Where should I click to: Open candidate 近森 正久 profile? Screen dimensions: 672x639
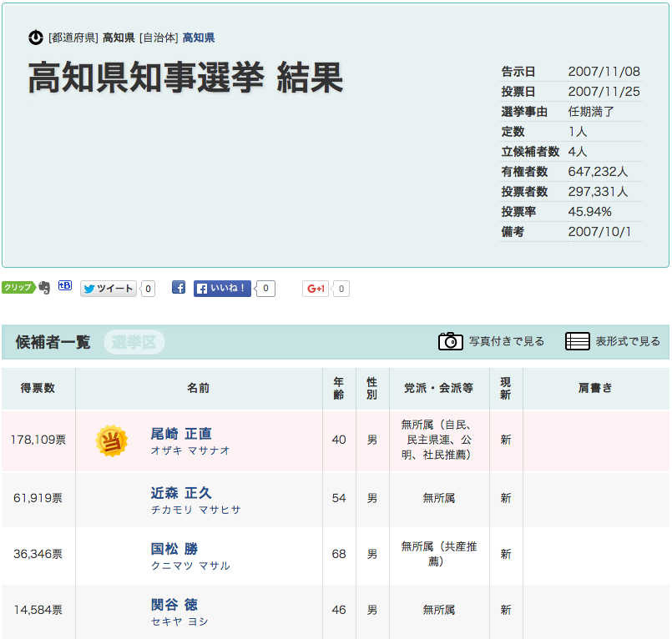181,493
